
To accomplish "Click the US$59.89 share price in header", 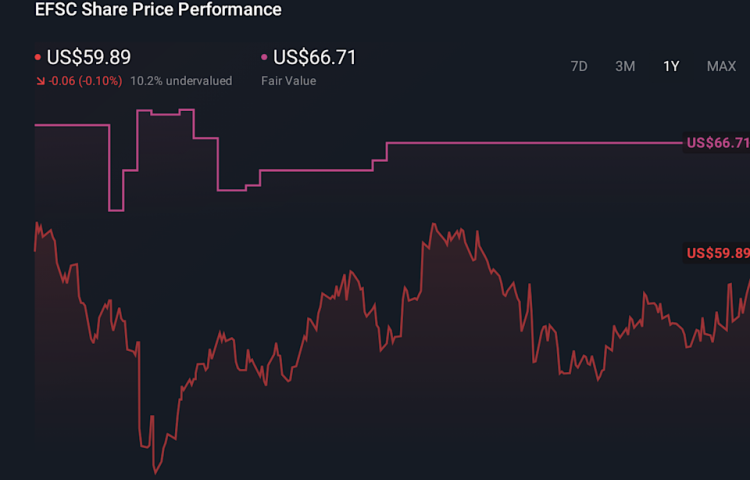I will point(89,58).
